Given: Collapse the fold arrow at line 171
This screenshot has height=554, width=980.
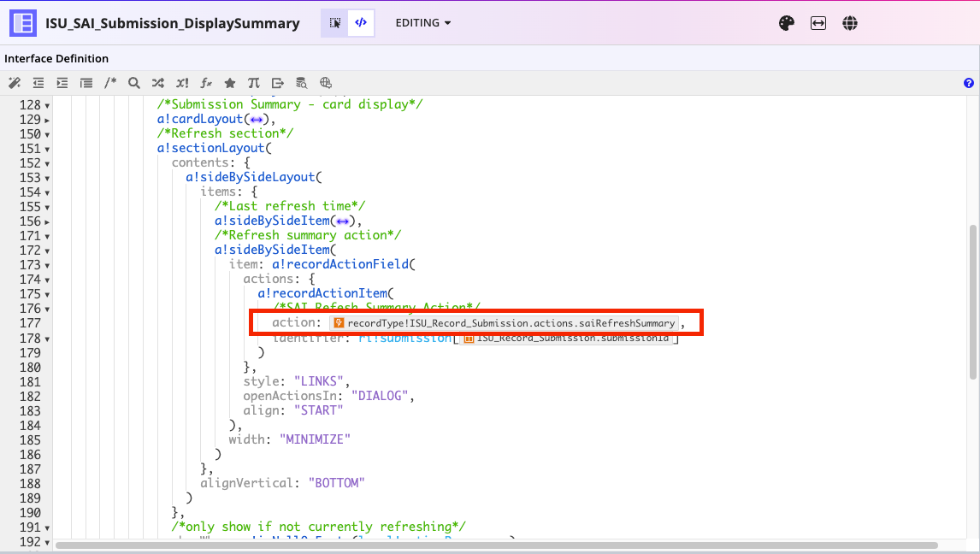Looking at the screenshot, I should 47,237.
